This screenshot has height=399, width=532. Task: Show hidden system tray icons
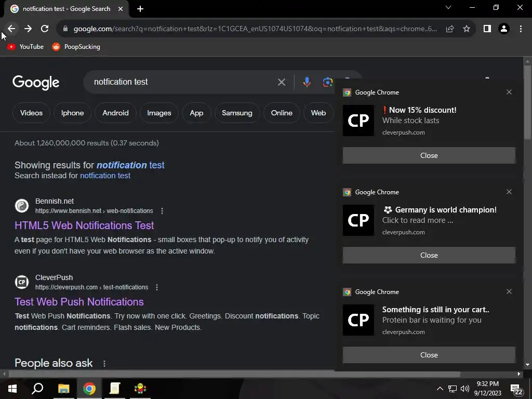[440, 389]
